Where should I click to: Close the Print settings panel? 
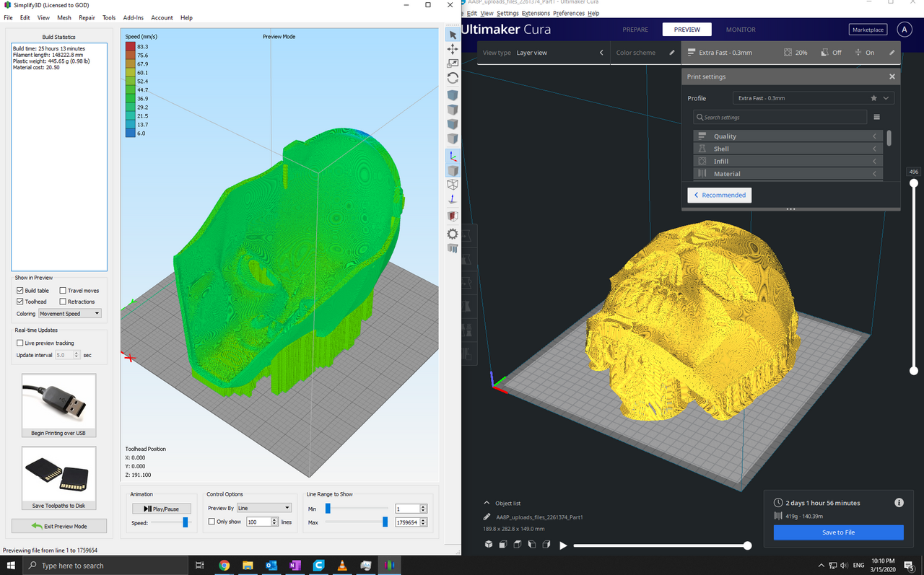[892, 76]
